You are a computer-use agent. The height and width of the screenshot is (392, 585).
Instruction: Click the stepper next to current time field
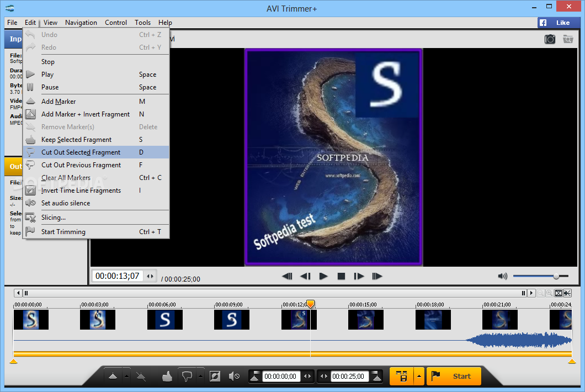pyautogui.click(x=150, y=276)
